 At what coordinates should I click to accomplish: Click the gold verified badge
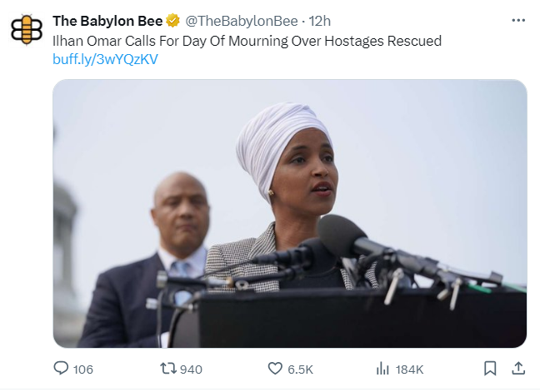coord(172,21)
